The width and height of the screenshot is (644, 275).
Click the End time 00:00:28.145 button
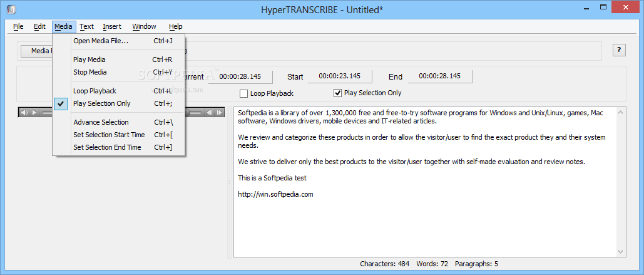[440, 76]
